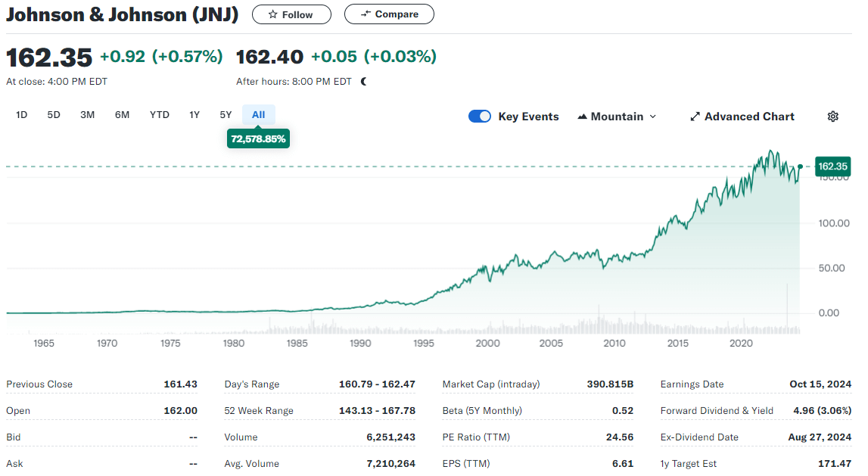Click 1y Target Est value 171.47
The height and width of the screenshot is (476, 868).
[835, 464]
